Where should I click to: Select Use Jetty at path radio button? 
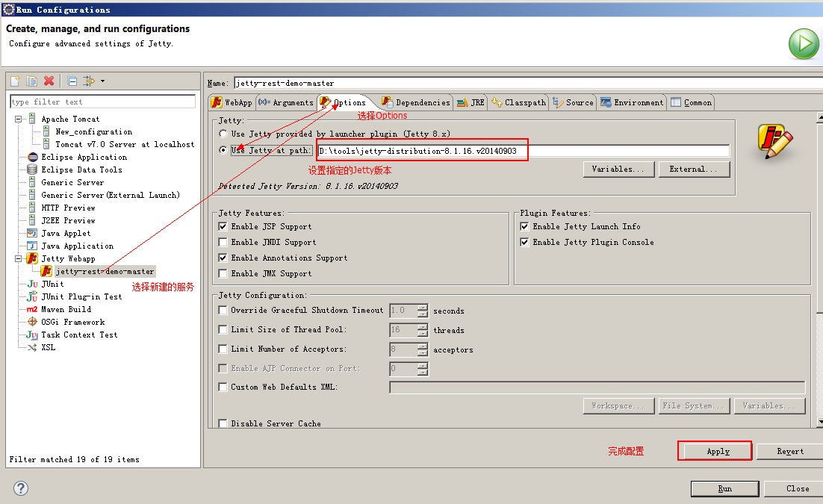(223, 150)
